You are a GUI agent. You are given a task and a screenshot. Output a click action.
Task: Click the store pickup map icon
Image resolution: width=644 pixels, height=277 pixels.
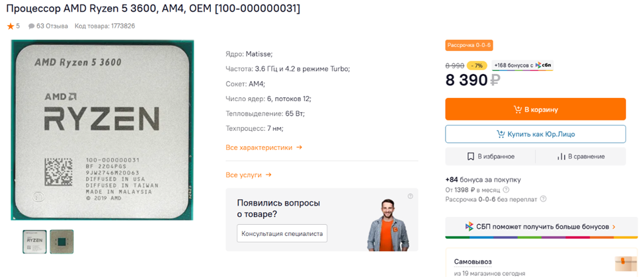click(625, 263)
